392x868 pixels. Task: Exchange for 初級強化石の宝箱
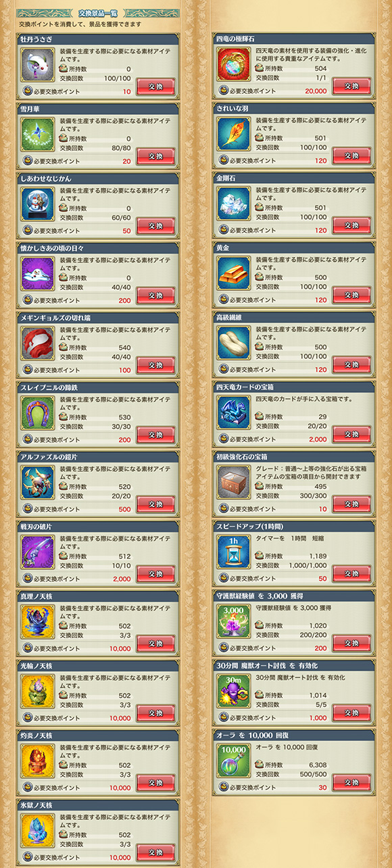tap(351, 504)
